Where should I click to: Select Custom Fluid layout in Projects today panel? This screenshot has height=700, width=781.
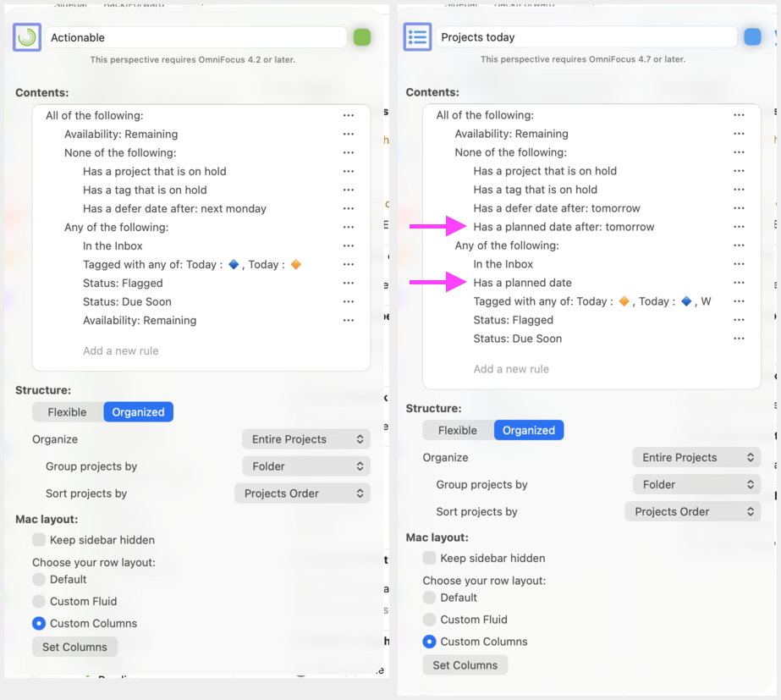click(430, 620)
